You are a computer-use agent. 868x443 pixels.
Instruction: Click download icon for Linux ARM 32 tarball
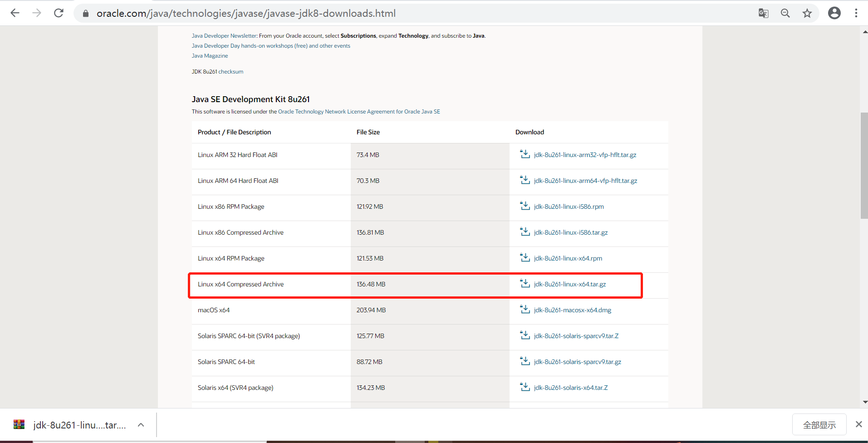(525, 154)
